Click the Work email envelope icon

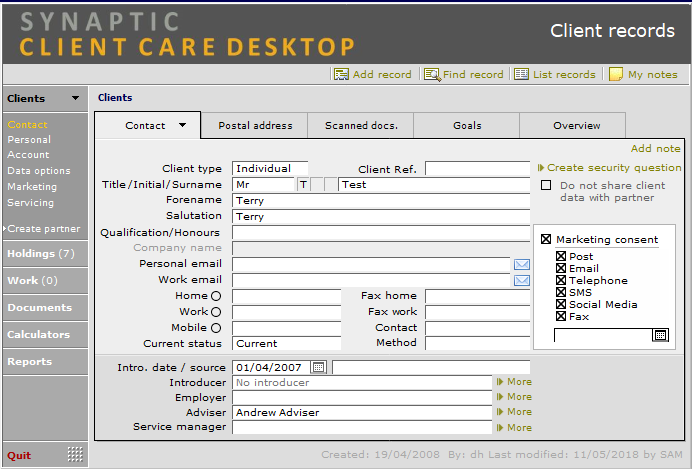point(522,280)
